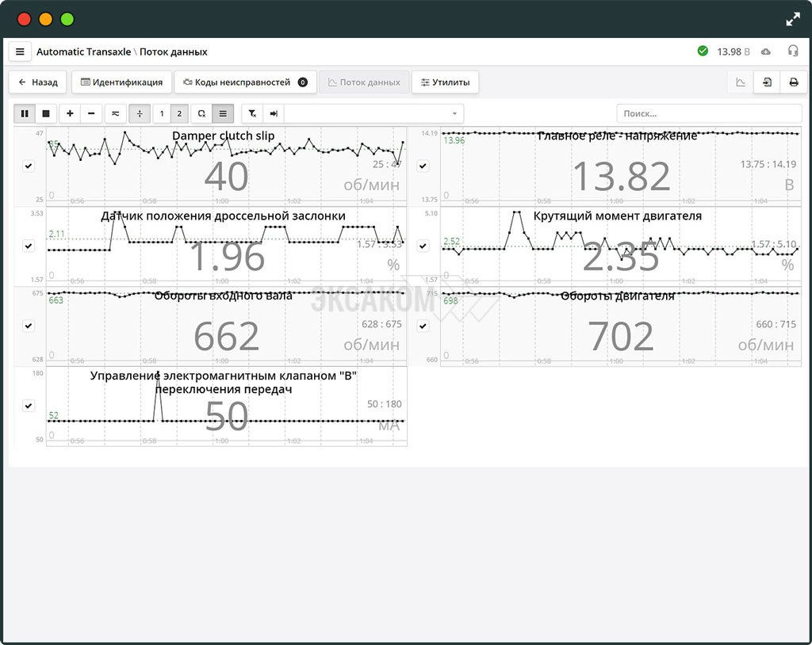Click the Поиск search field
The image size is (812, 645).
click(x=708, y=113)
